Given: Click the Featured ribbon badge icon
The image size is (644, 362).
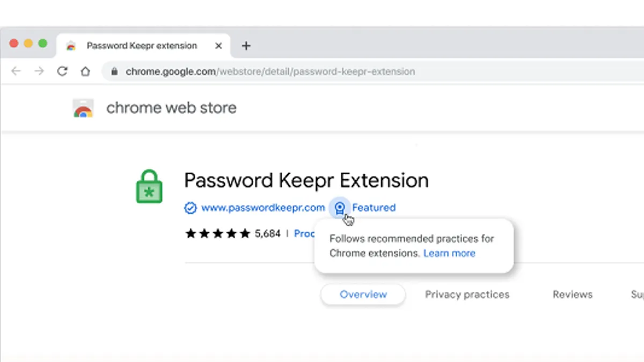Looking at the screenshot, I should coord(339,208).
